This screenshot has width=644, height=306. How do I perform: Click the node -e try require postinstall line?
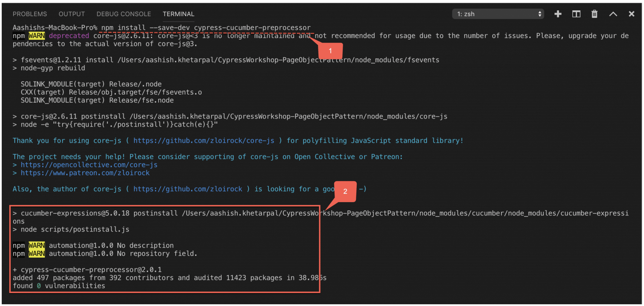pyautogui.click(x=115, y=124)
